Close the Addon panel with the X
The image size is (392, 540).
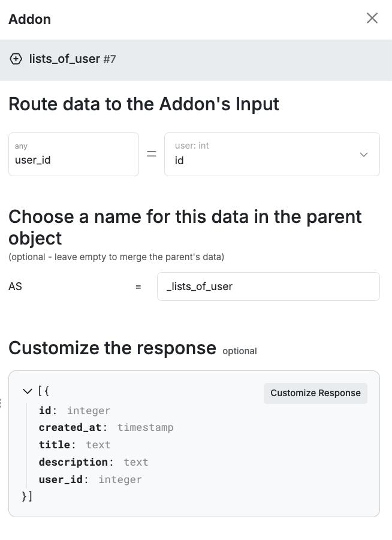pyautogui.click(x=372, y=18)
